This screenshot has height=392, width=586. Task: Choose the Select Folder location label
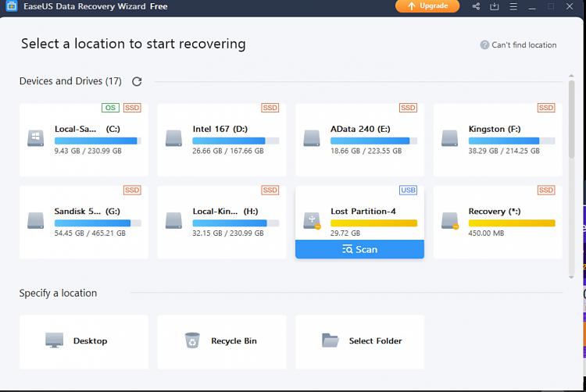click(x=376, y=341)
